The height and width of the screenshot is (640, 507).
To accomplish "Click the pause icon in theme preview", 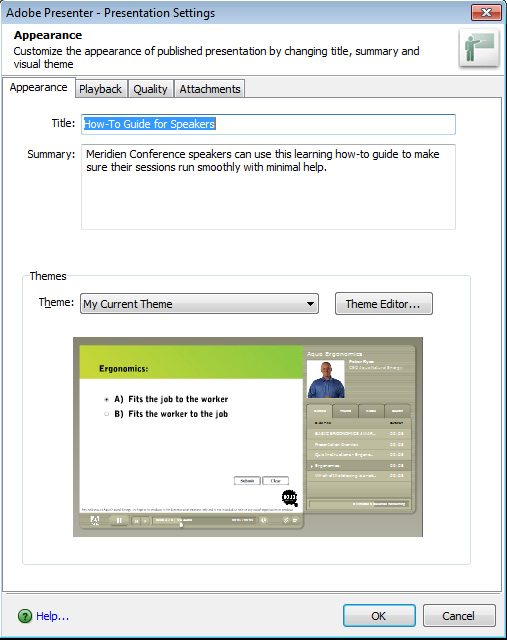I will 119,520.
